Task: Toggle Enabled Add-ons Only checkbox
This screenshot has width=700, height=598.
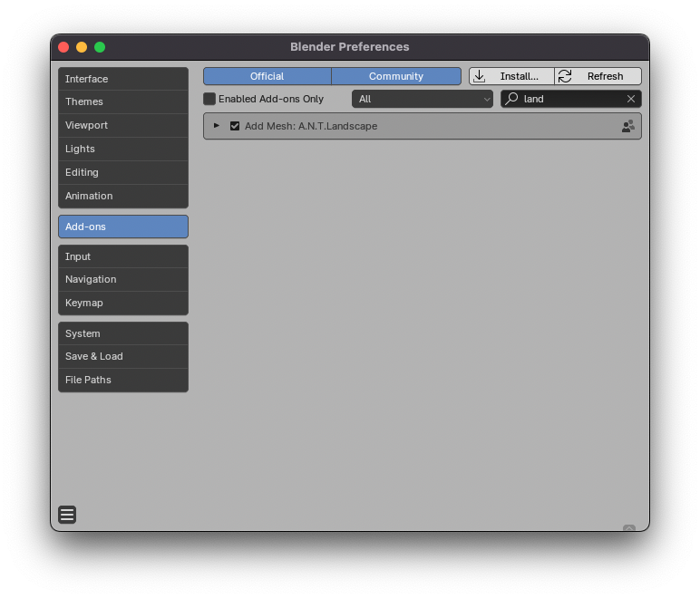Action: pos(209,99)
